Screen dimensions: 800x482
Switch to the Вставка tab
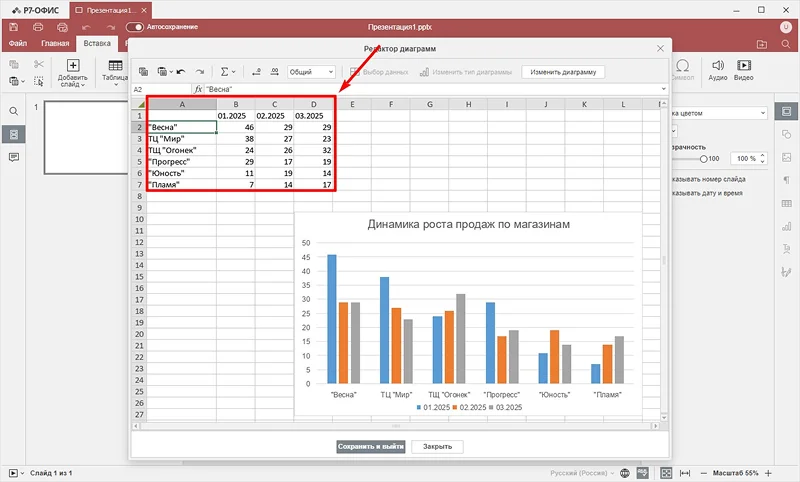97,43
